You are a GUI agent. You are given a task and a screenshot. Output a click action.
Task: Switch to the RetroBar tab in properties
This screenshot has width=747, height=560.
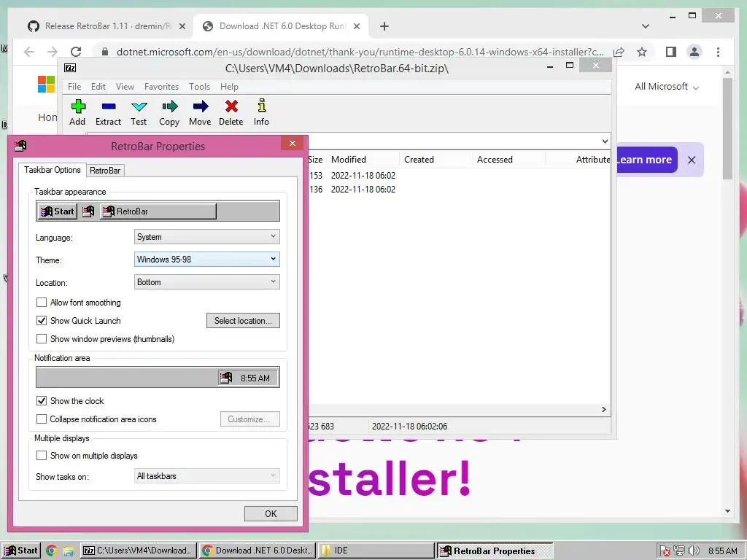[105, 171]
